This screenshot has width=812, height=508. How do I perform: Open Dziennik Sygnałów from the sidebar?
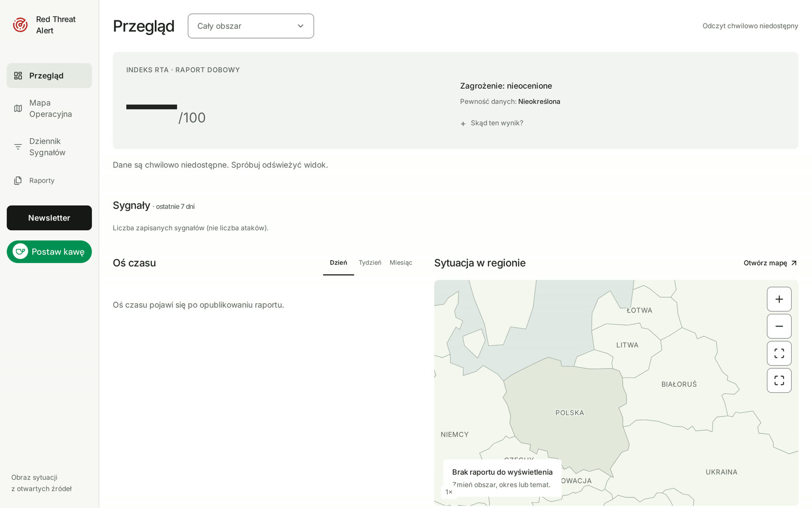tap(49, 147)
